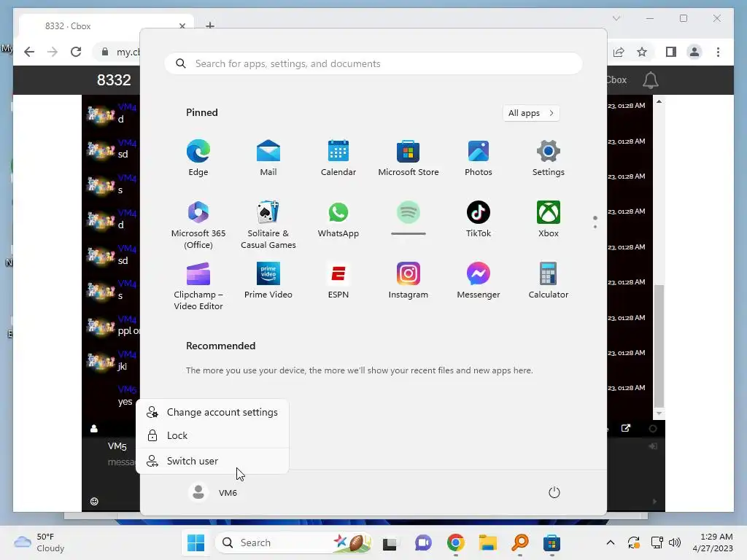Screen dimensions: 747x560
Task: Open Microsoft Store from taskbar
Action: point(551,542)
